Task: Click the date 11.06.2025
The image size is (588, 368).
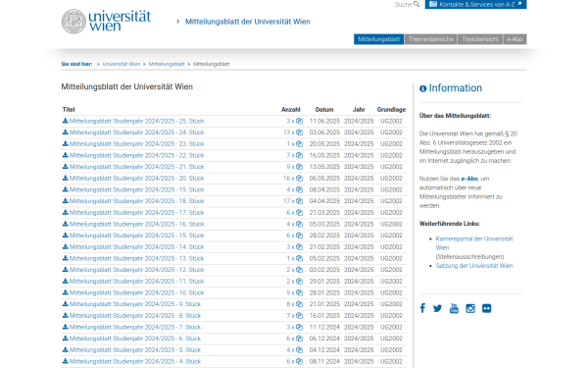Action: tap(324, 121)
